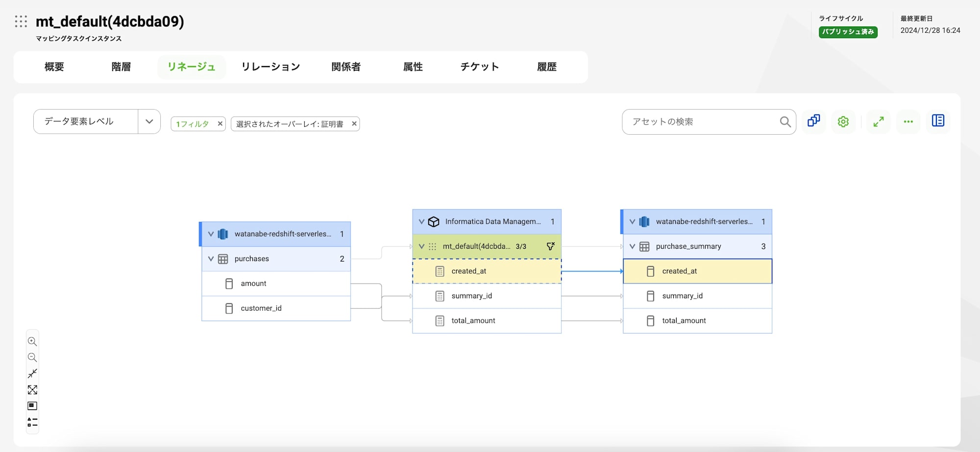Click the パブリッシュ済み status badge

coord(848,32)
